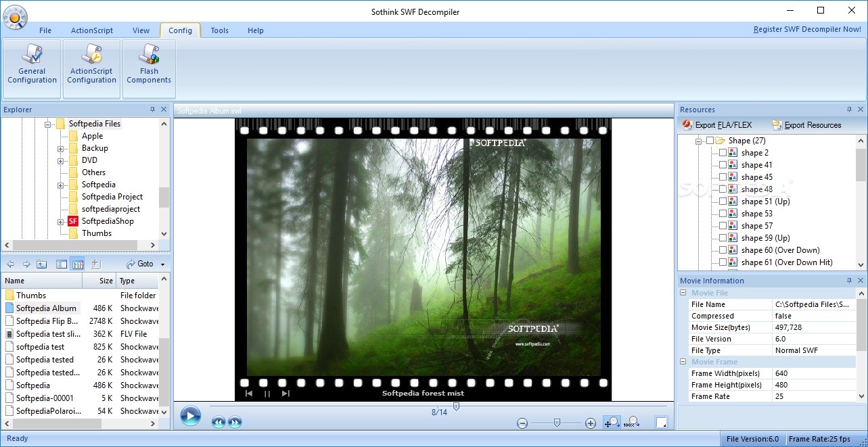This screenshot has height=447, width=868.
Task: Check the shape 45 checkbox
Action: pyautogui.click(x=723, y=177)
